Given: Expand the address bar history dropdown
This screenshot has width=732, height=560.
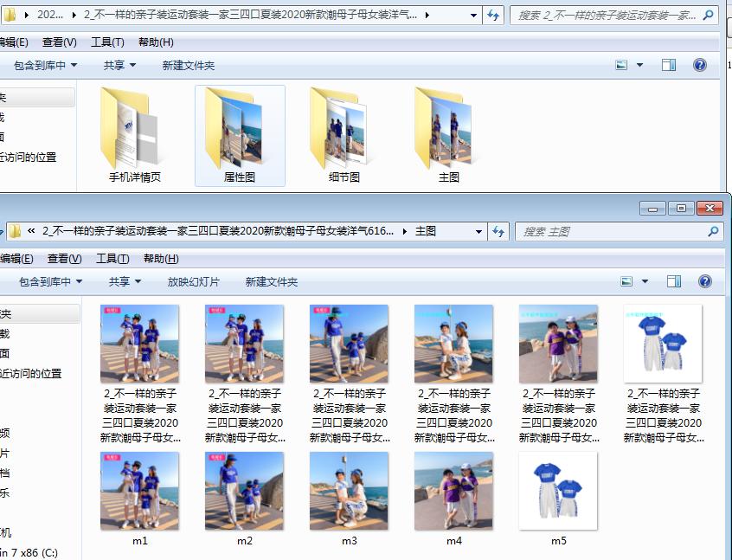Looking at the screenshot, I should tap(472, 15).
